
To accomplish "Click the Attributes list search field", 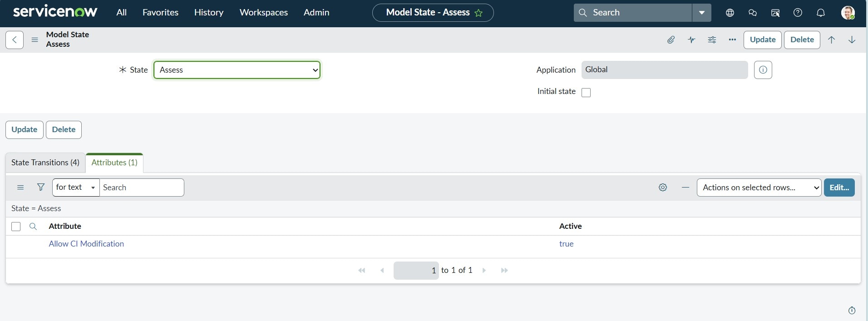I will pyautogui.click(x=142, y=188).
